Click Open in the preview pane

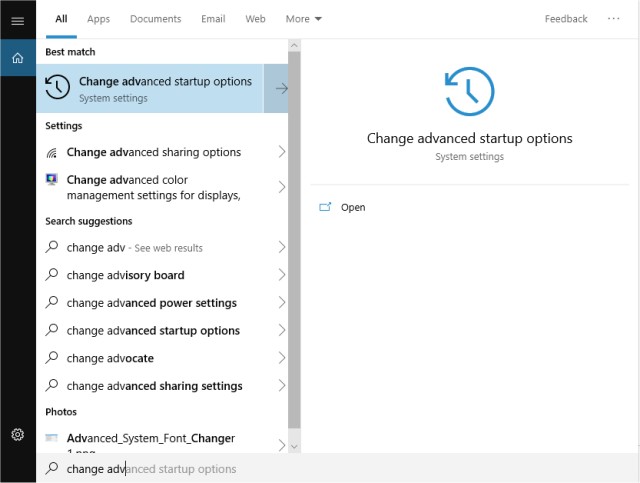[x=353, y=207]
